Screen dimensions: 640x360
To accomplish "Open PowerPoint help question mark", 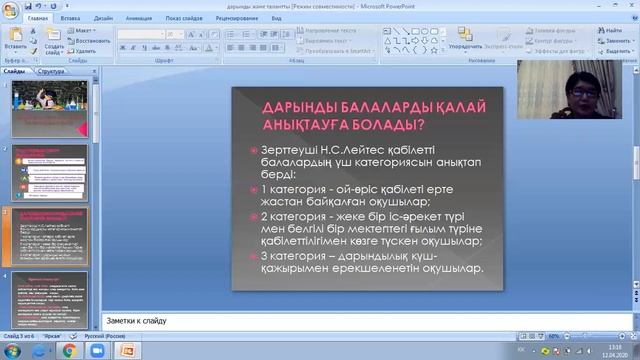I will point(634,18).
